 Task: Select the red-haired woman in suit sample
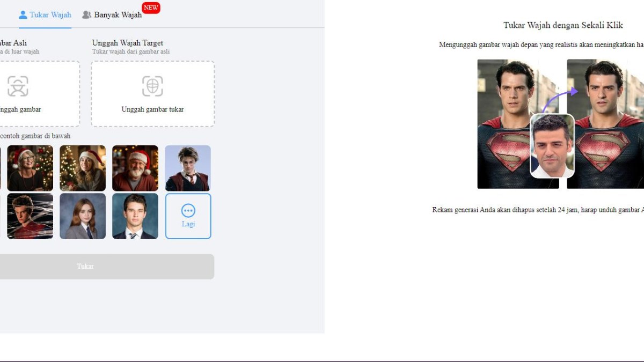(83, 216)
